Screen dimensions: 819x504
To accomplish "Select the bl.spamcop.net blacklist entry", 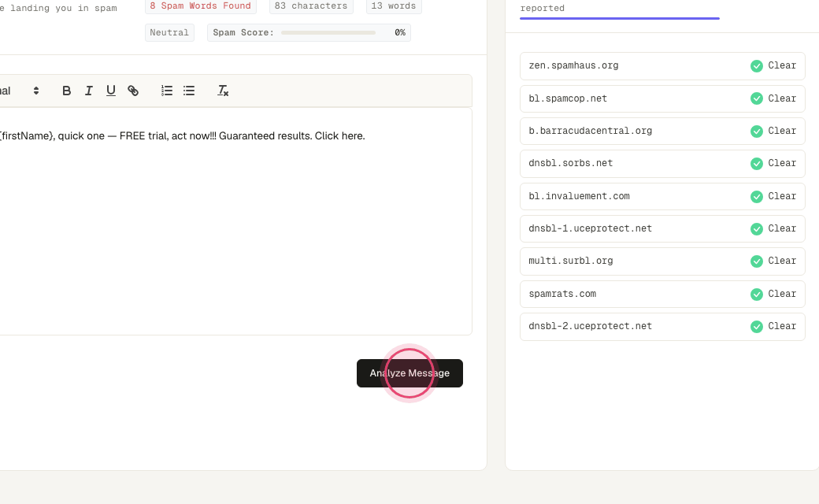I will [x=662, y=98].
